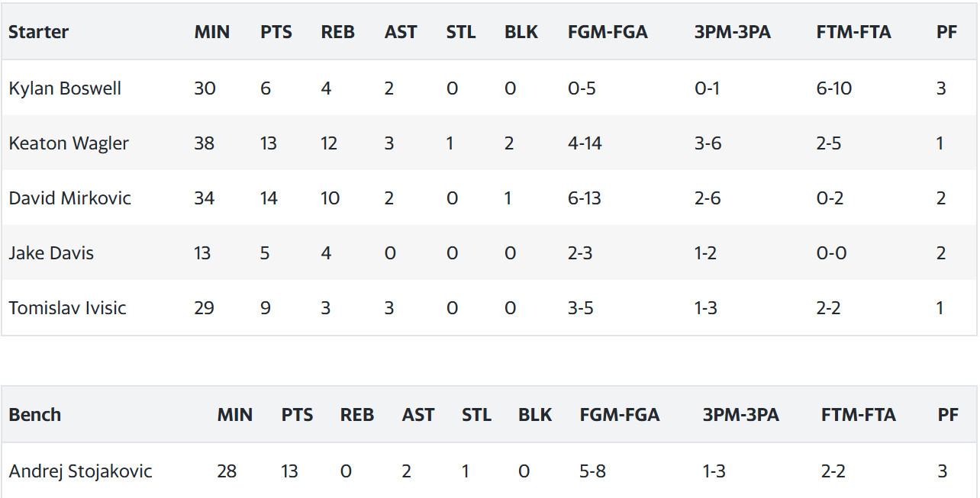
Task: Click the starters AST column header
Action: [x=401, y=32]
